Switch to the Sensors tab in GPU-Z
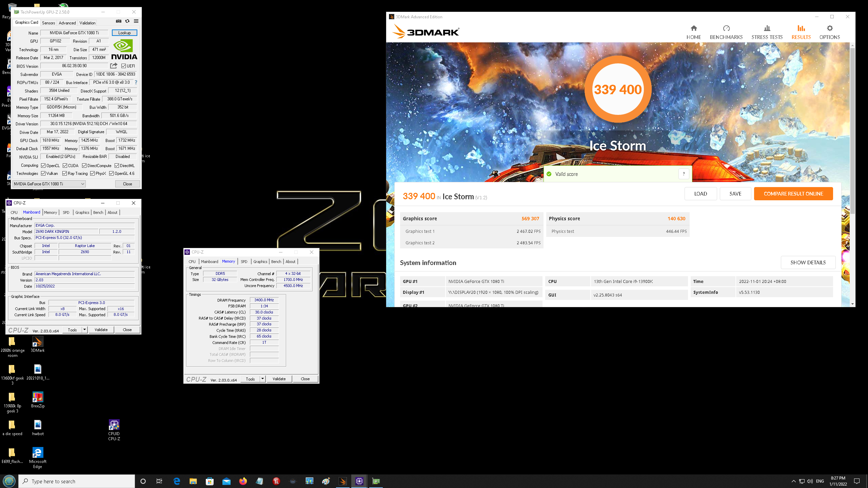Viewport: 868px width, 488px height. point(48,23)
